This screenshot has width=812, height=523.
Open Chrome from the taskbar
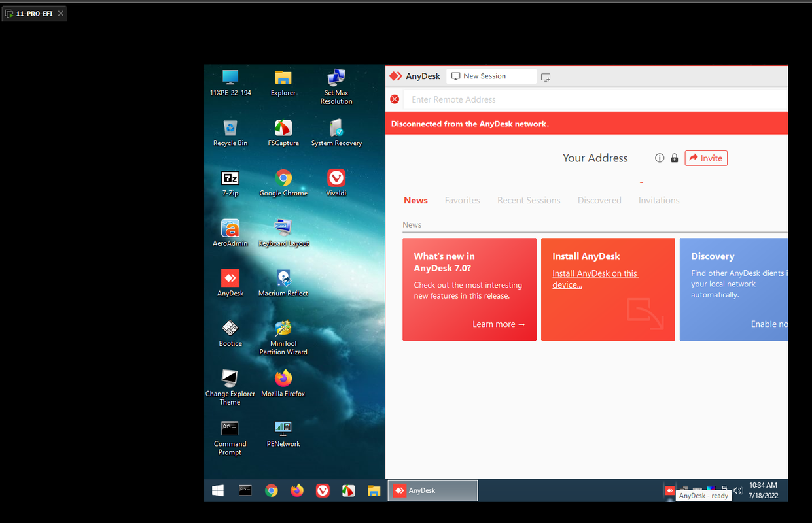(272, 490)
